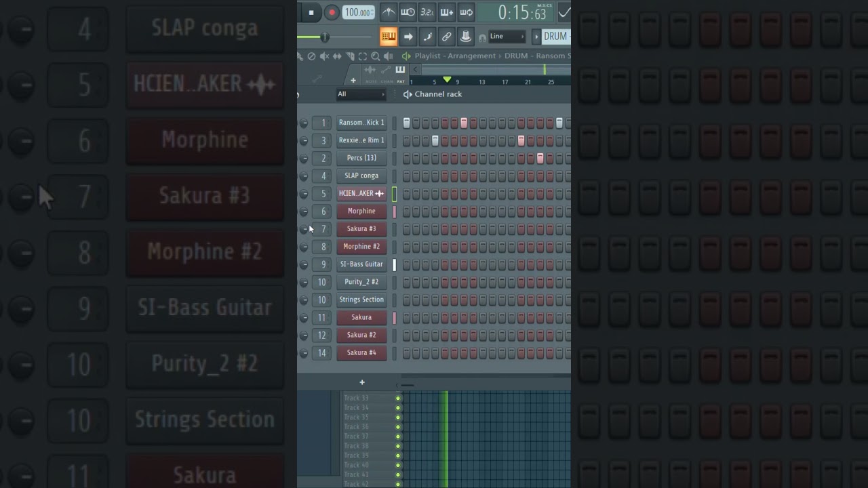The image size is (868, 488).
Task: Click the Channel rack title
Action: point(438,94)
